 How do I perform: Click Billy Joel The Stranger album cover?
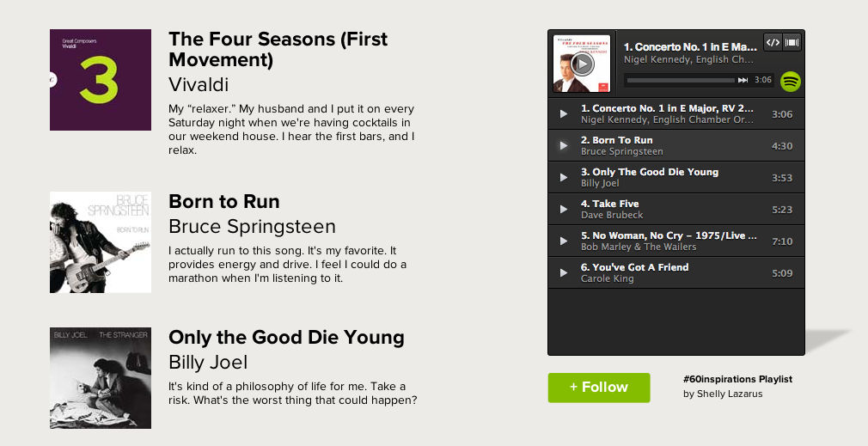click(101, 378)
